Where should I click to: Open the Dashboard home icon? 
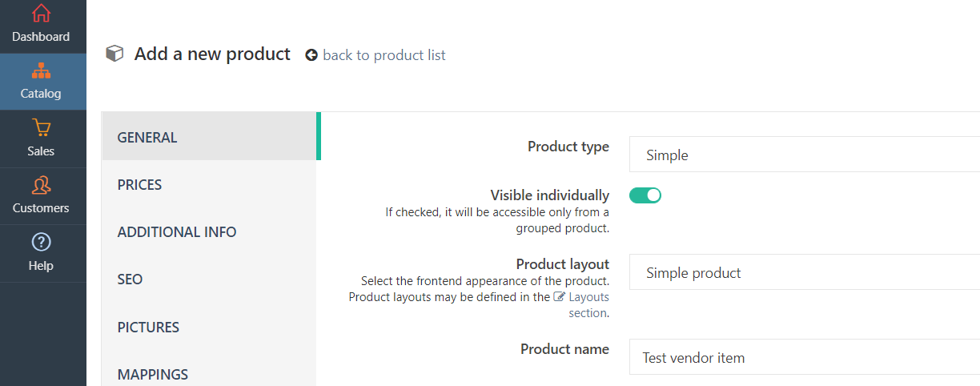[41, 14]
